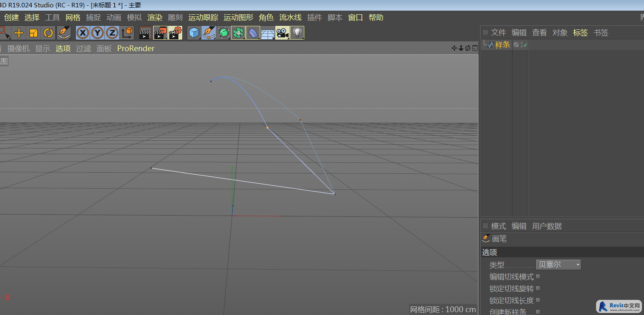Open the deformer objects group
This screenshot has height=315, width=644.
pyautogui.click(x=253, y=33)
